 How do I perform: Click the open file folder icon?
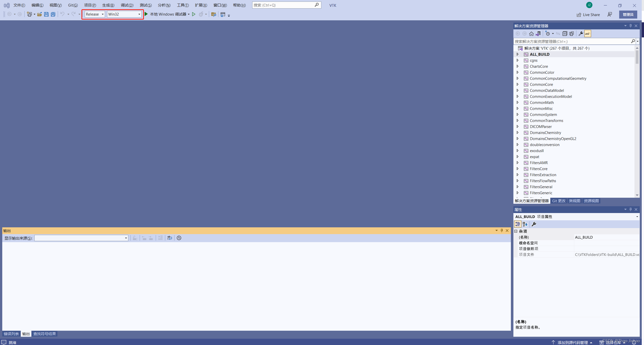coord(39,14)
